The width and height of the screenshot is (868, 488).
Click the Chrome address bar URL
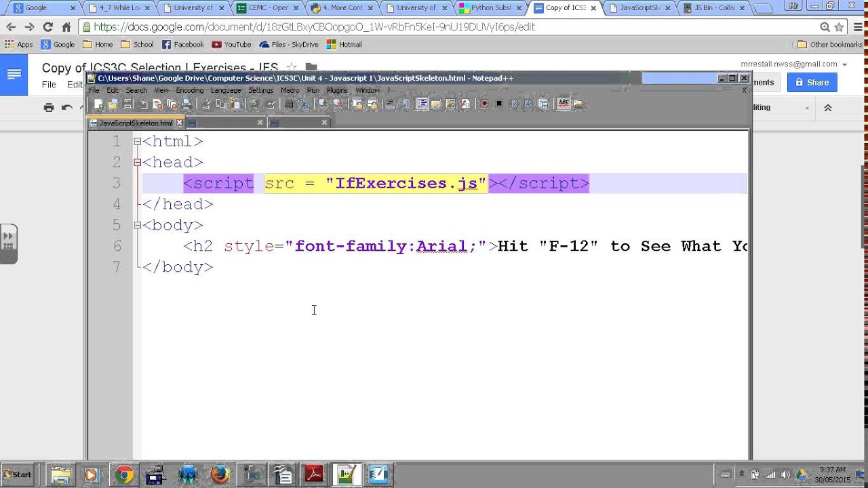pyautogui.click(x=314, y=27)
